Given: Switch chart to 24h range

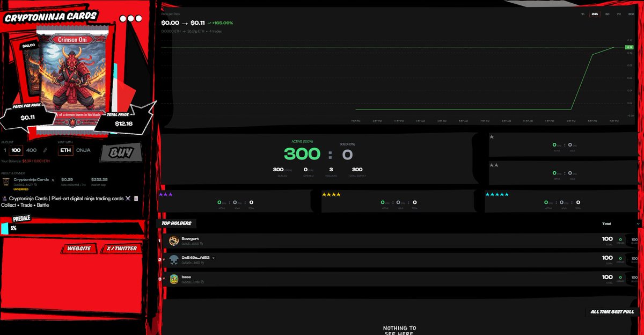Looking at the screenshot, I should coord(595,13).
